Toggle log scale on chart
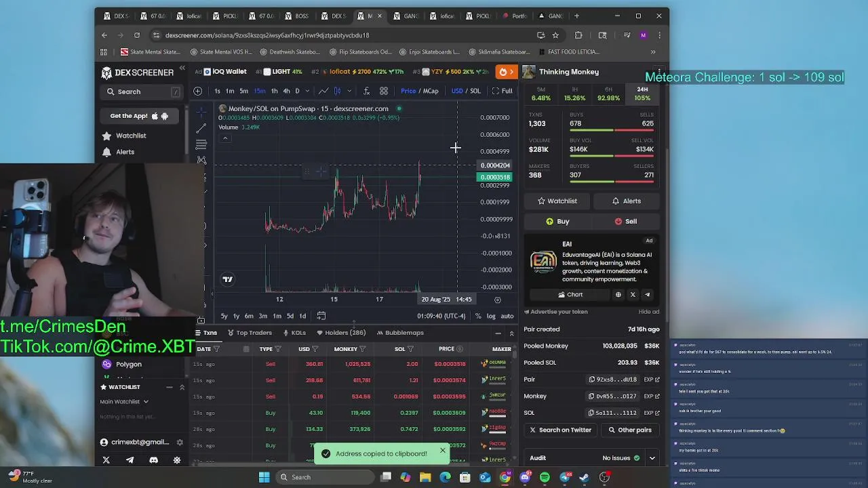This screenshot has width=868, height=488. pos(491,316)
